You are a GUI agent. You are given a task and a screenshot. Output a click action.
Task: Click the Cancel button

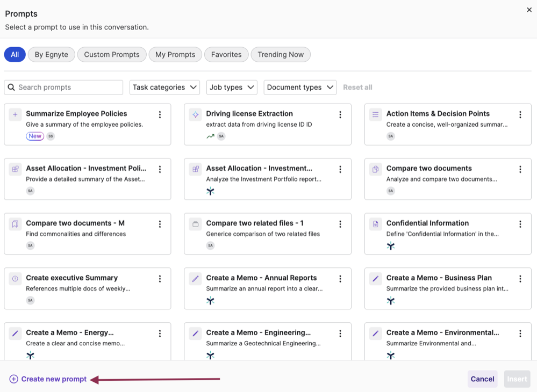[x=482, y=379]
